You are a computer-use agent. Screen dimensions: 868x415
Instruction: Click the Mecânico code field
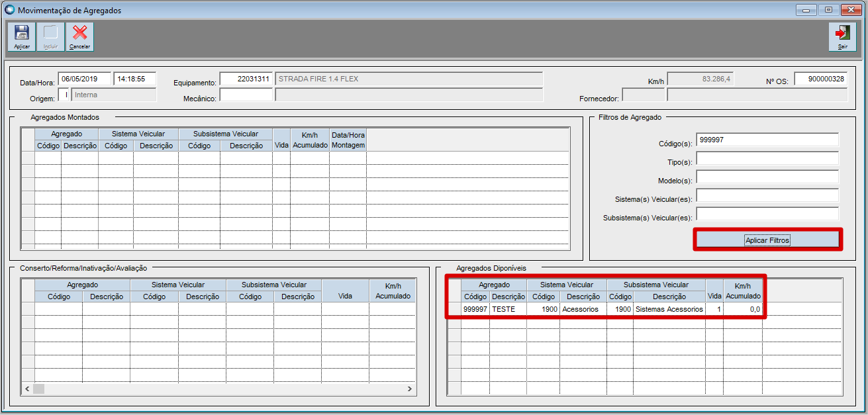click(x=246, y=95)
